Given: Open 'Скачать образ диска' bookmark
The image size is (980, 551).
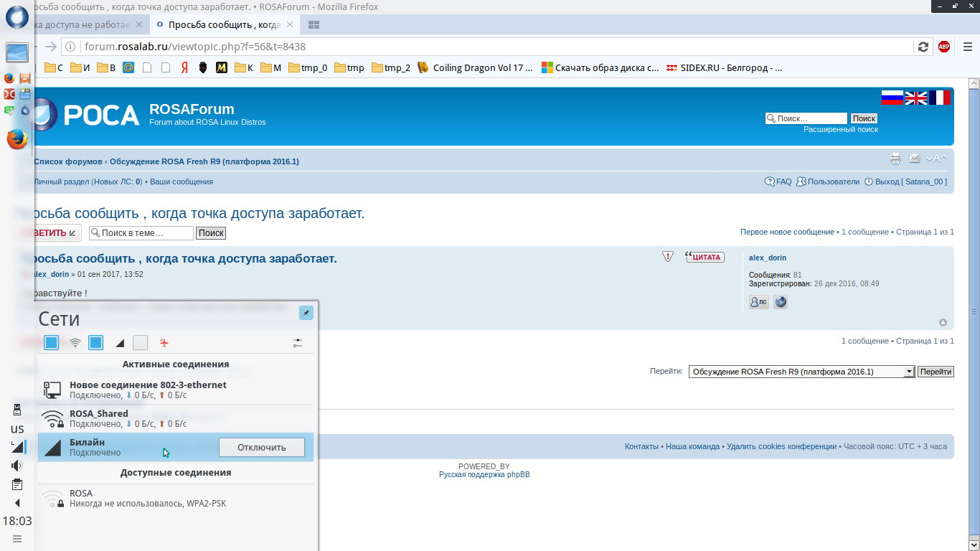Looking at the screenshot, I should point(600,68).
